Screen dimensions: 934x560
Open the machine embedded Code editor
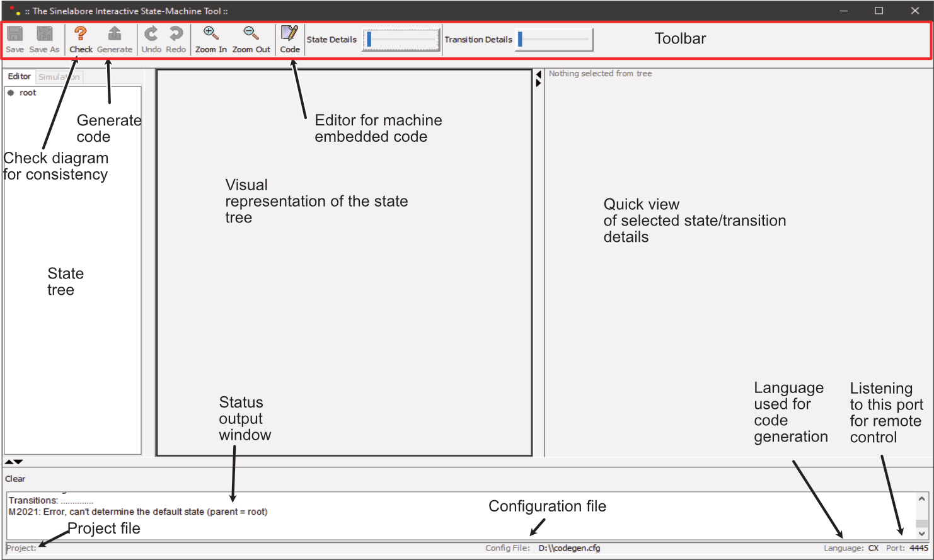(x=289, y=35)
